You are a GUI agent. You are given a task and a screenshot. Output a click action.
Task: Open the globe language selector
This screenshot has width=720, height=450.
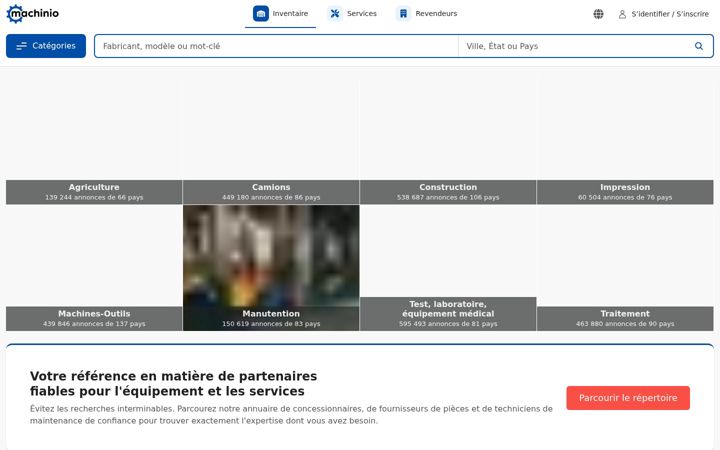click(598, 14)
